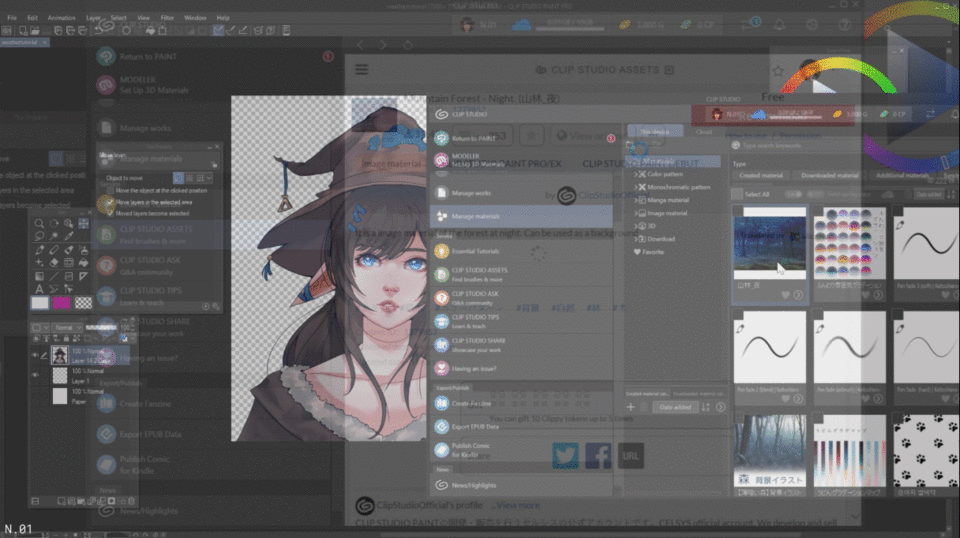Select the Text tool in toolbox
This screenshot has width=960, height=538.
(x=39, y=288)
